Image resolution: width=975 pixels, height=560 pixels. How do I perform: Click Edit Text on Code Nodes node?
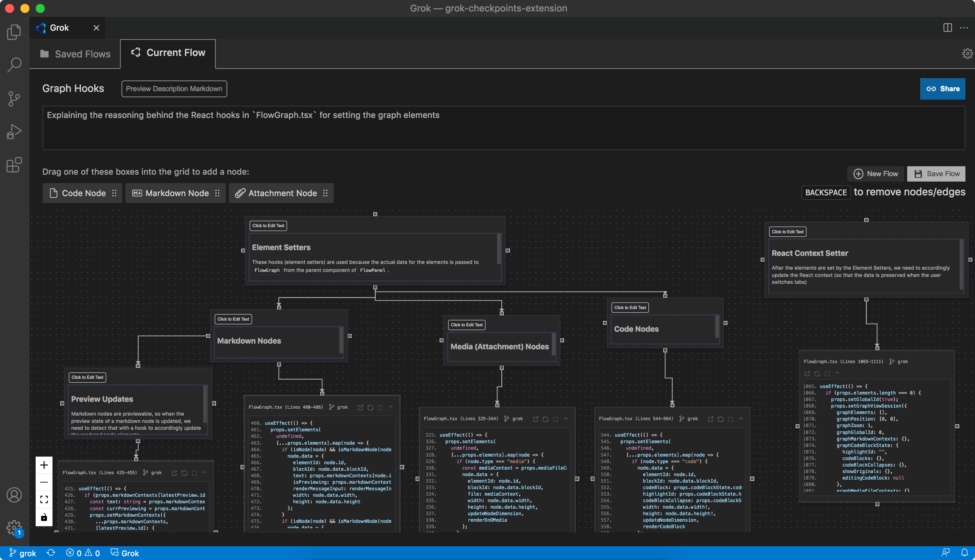(630, 308)
